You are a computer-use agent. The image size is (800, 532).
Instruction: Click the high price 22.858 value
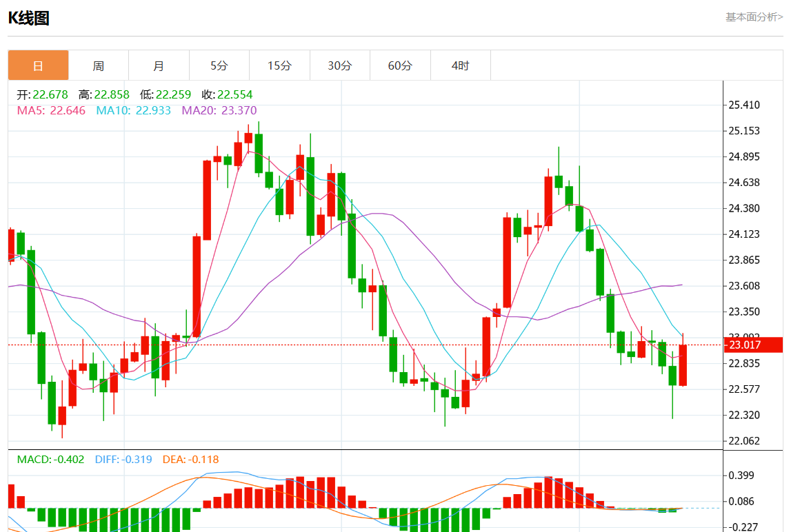tap(112, 95)
